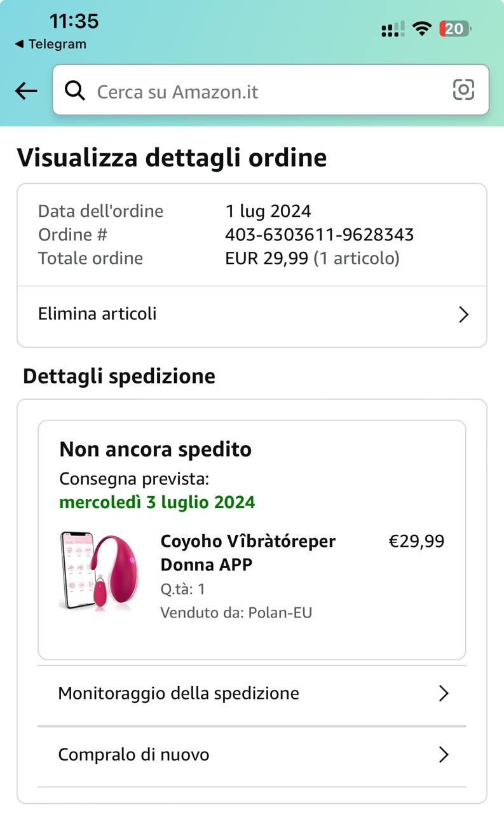Tap the order number 403-6303611-9628343
The height and width of the screenshot is (814, 504).
319,235
